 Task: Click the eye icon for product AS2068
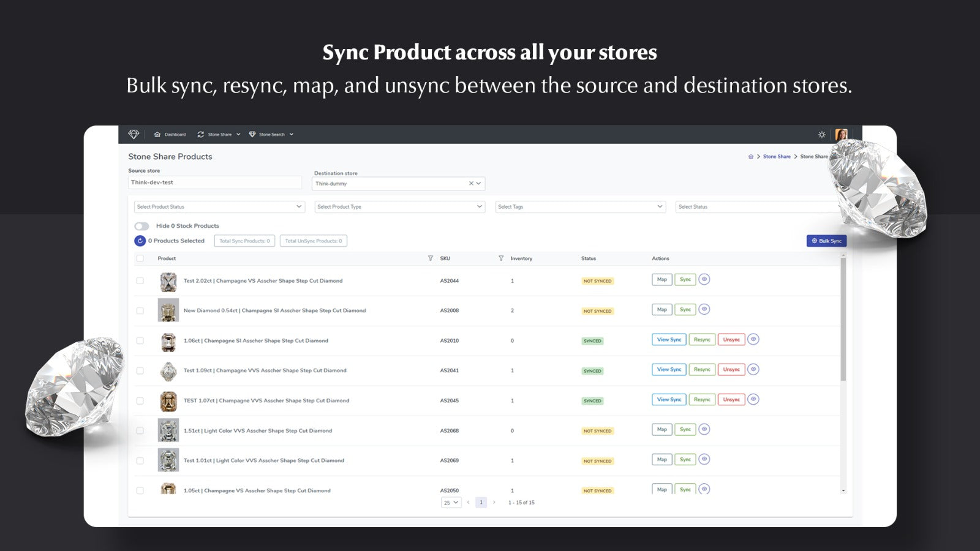(x=704, y=429)
